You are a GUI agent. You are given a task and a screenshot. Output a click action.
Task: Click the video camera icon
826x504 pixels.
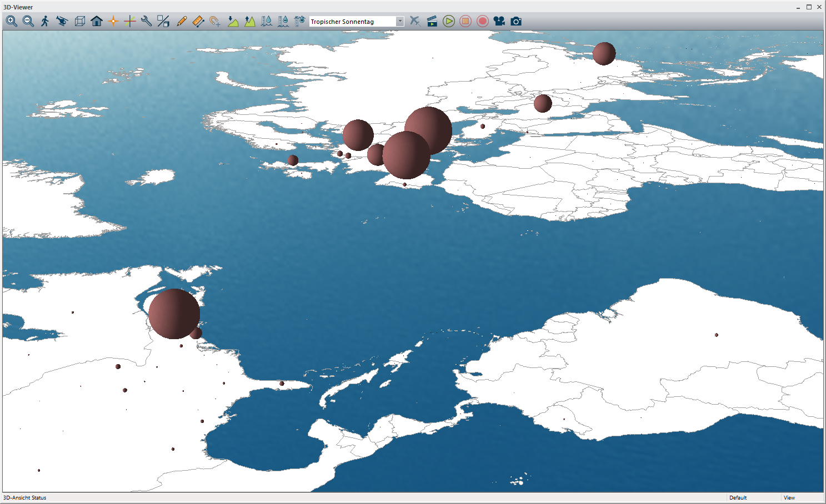(499, 21)
